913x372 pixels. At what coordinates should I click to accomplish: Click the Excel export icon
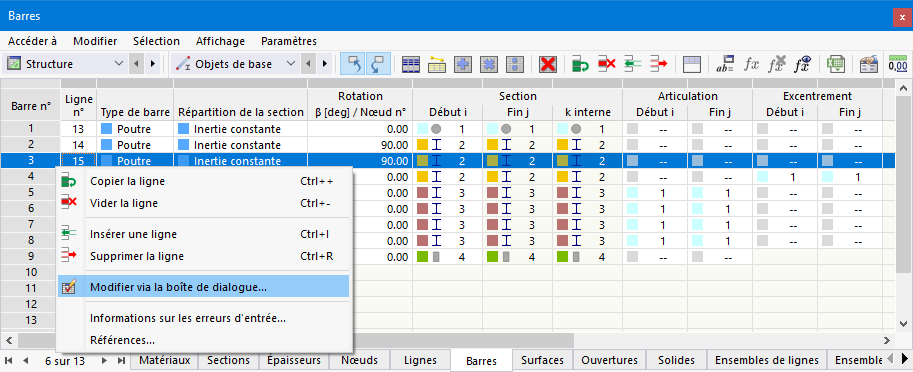tap(836, 64)
